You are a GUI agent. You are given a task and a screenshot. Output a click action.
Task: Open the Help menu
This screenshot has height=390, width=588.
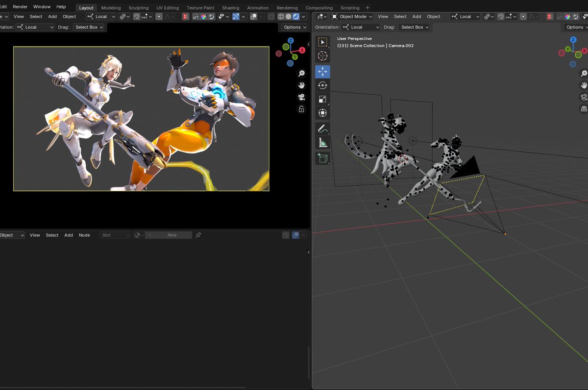[61, 7]
